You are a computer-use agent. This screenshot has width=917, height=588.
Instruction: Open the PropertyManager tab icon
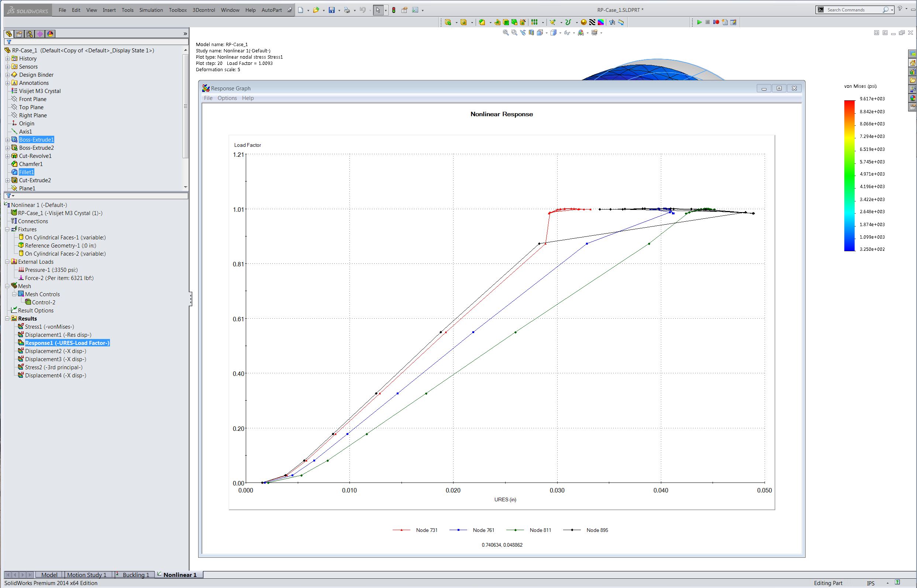pyautogui.click(x=19, y=34)
